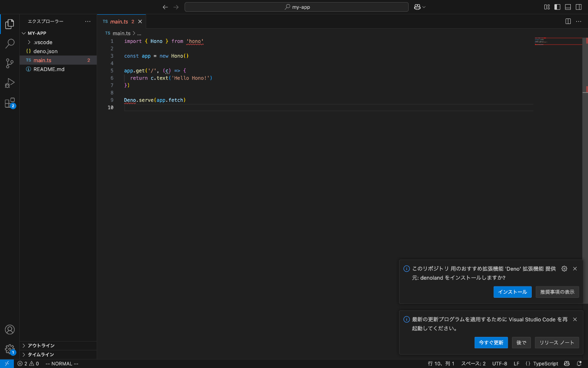The height and width of the screenshot is (368, 588).
Task: Open the Explorer views and more actions menu
Action: click(x=88, y=21)
